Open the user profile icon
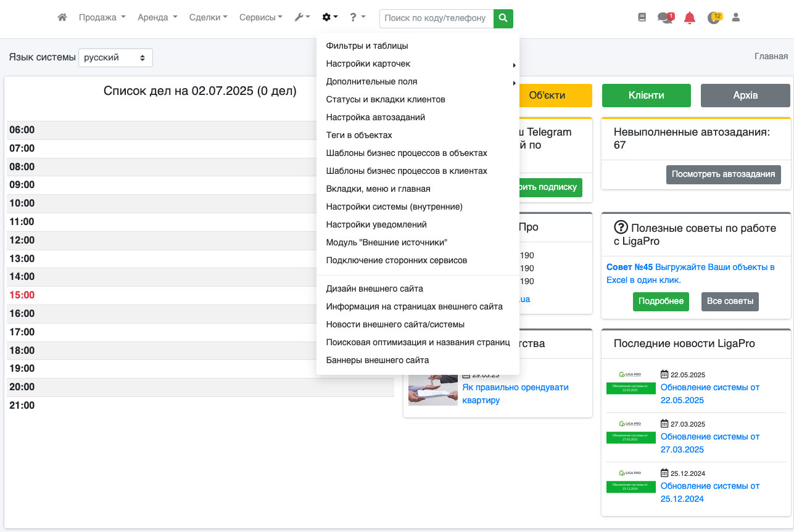 pyautogui.click(x=735, y=18)
